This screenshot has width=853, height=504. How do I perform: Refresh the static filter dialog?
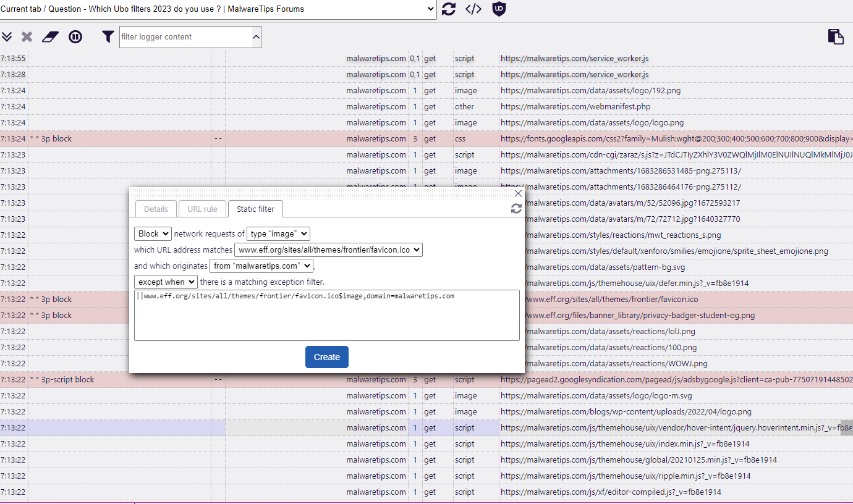click(x=516, y=209)
